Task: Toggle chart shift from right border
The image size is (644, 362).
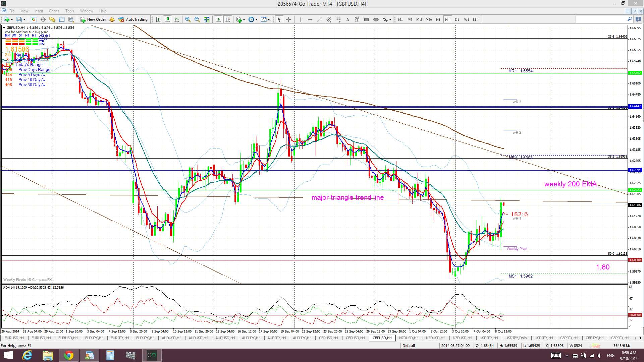Action: coord(228,19)
